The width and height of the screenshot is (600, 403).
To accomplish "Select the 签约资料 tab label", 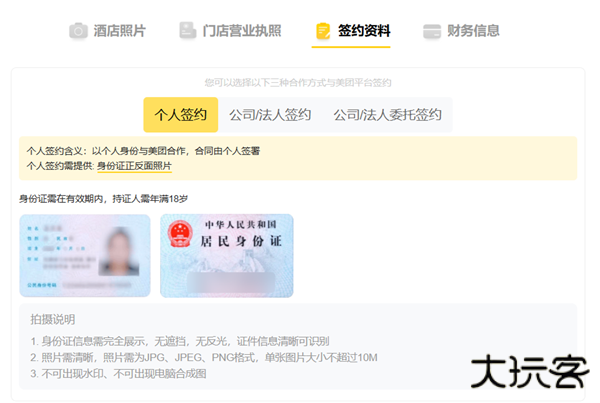I will coord(364,31).
